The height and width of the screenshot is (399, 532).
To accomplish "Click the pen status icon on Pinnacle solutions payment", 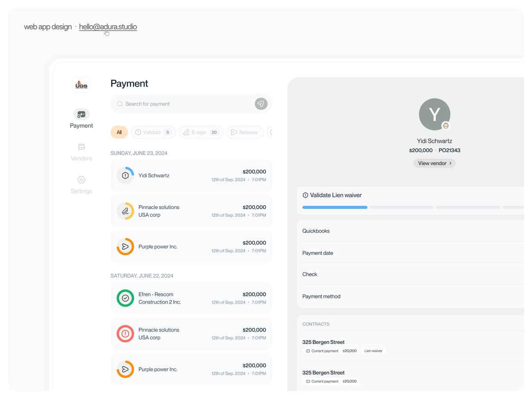I will pos(125,211).
